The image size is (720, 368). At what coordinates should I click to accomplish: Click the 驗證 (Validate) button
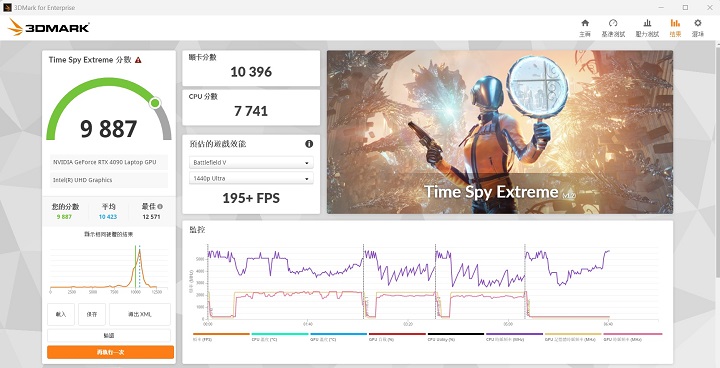click(109, 335)
